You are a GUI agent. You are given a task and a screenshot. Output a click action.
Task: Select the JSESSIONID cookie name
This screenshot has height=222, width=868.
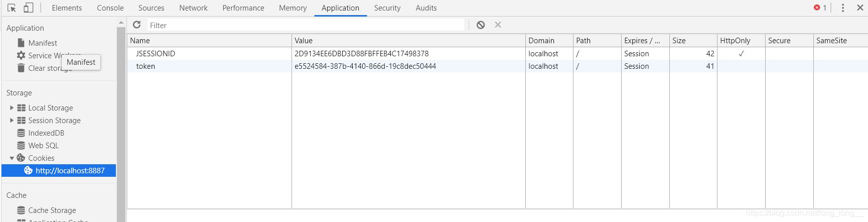pos(156,54)
